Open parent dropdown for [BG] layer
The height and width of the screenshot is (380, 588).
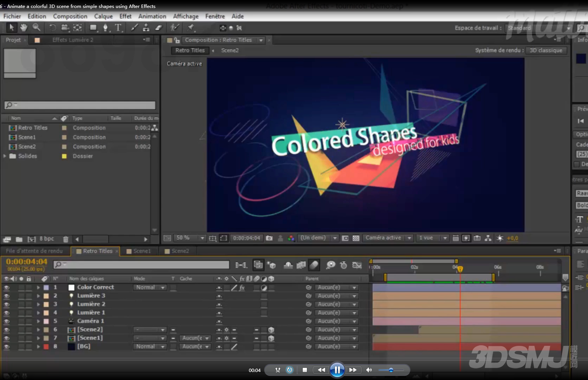tap(336, 347)
